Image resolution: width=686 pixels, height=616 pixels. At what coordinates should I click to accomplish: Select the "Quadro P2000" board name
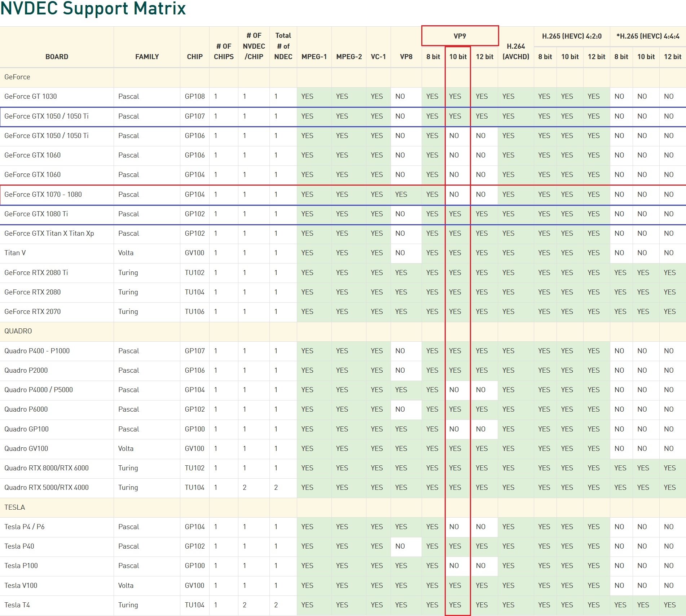26,370
